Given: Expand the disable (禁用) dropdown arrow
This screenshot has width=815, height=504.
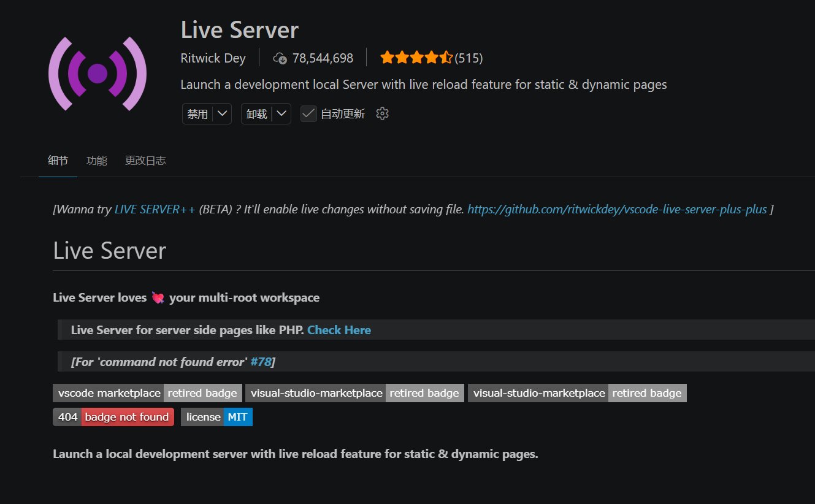Looking at the screenshot, I should (x=223, y=113).
